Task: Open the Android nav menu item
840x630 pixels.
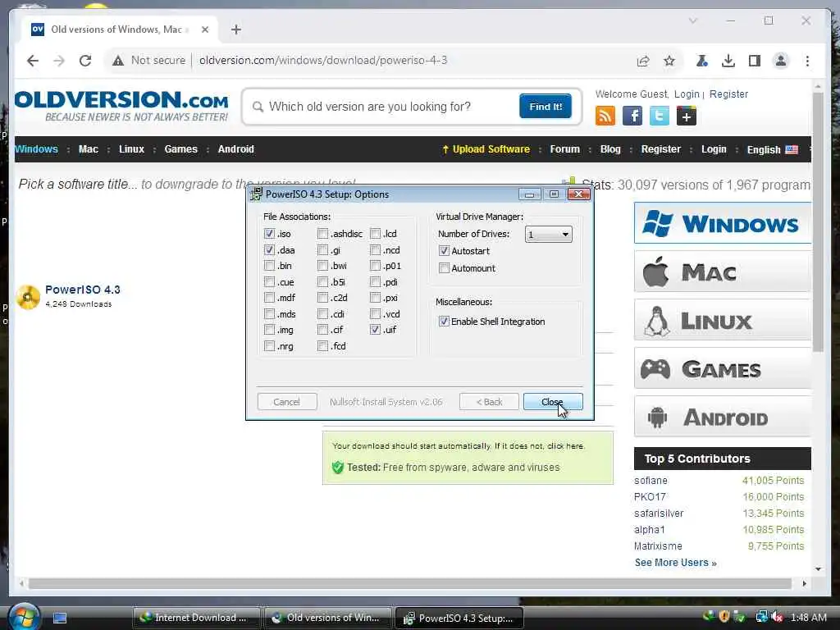Action: (x=235, y=149)
